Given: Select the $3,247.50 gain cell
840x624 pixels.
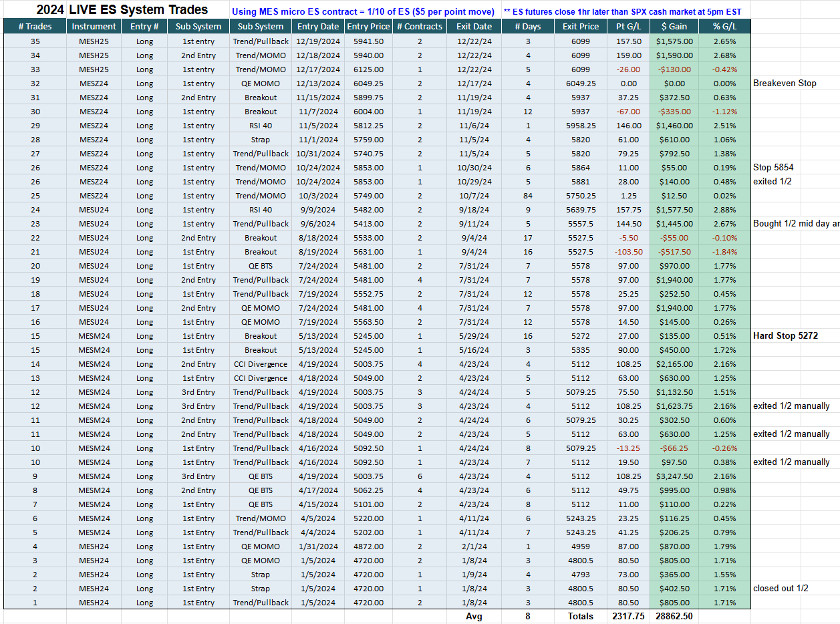Looking at the screenshot, I should tap(674, 476).
